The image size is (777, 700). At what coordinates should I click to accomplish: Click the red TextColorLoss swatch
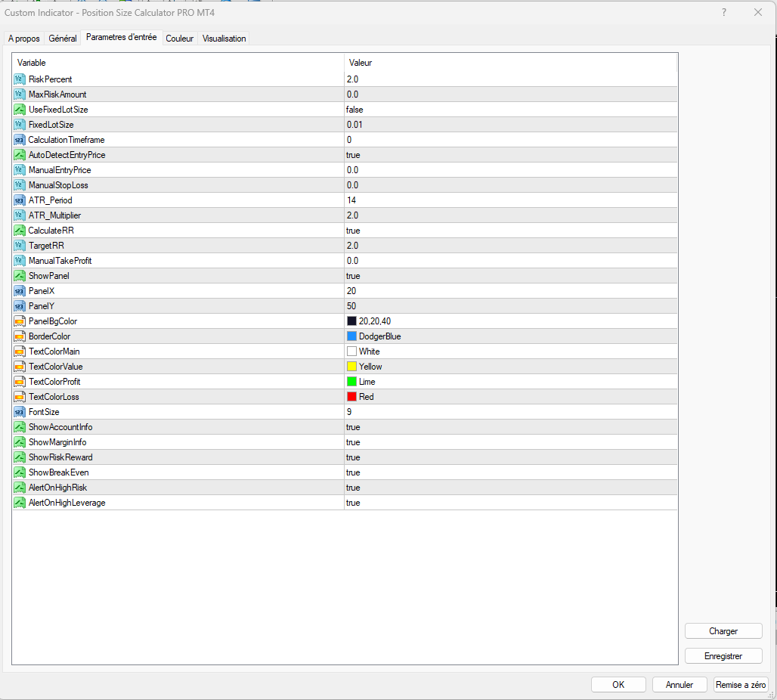351,397
